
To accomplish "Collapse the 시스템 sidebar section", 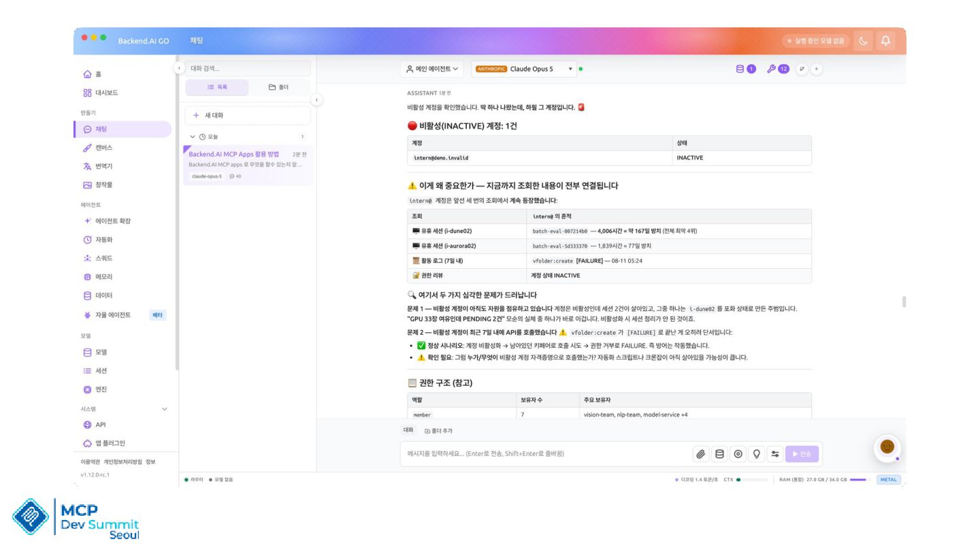I will pos(164,409).
